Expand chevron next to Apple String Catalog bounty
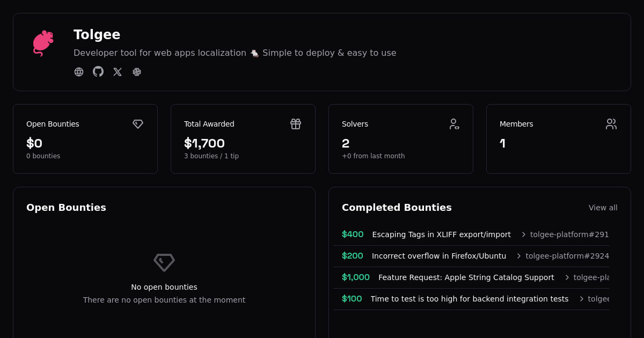 567,277
